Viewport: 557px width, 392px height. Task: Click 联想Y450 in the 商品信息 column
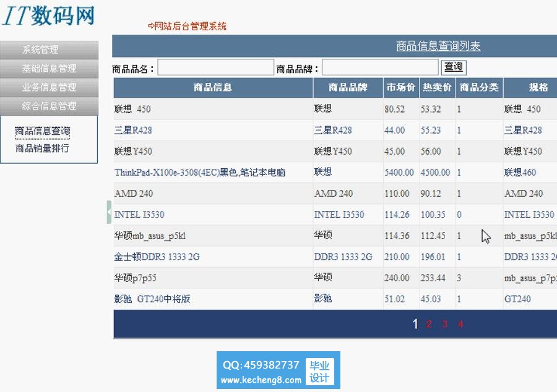pos(133,151)
